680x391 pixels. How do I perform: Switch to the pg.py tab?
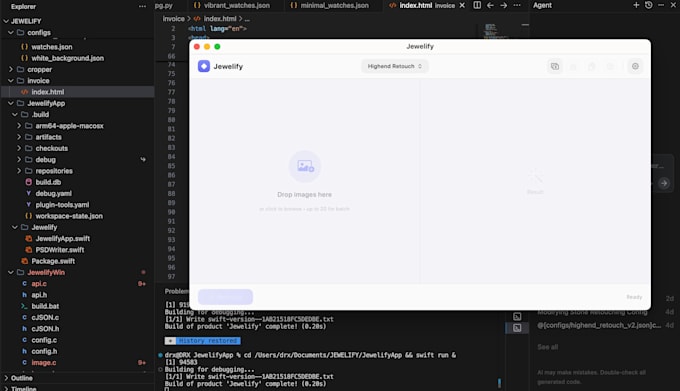coord(164,5)
